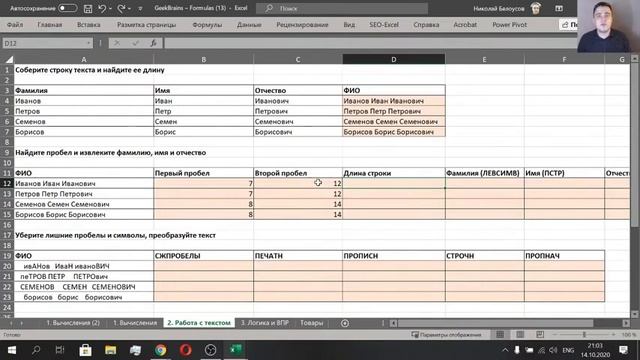Click inside the formula bar

371,43
